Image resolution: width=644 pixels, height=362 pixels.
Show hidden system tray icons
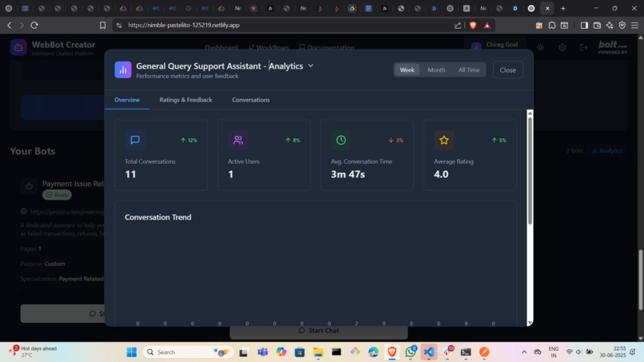point(524,352)
